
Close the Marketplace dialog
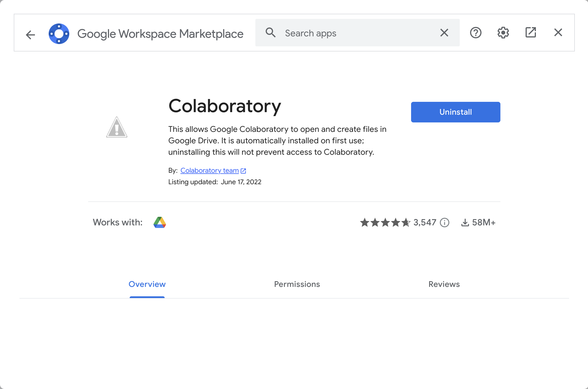pos(558,33)
